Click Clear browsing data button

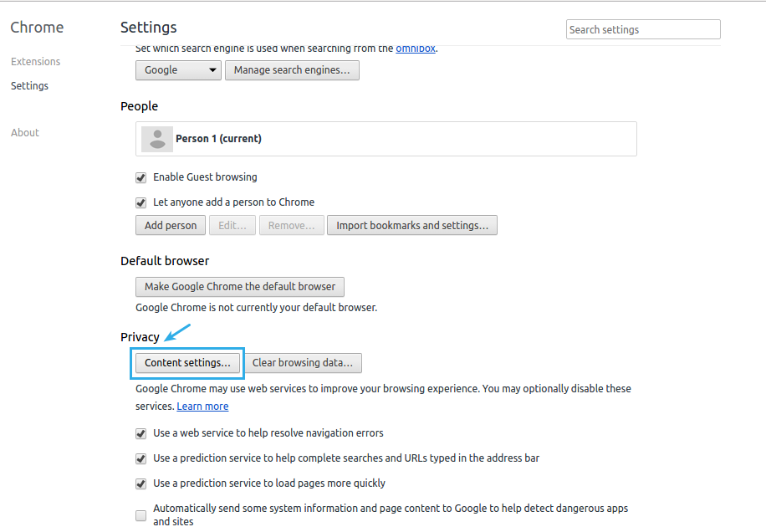303,363
